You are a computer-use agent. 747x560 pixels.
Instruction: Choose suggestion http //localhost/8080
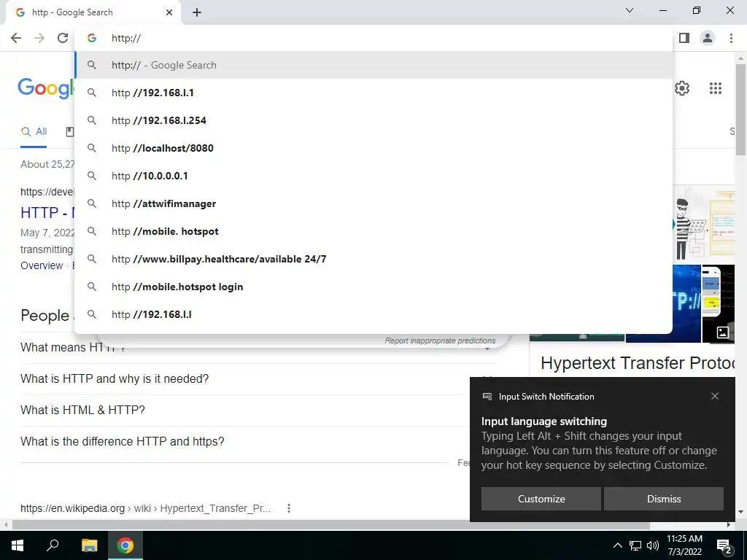374,148
